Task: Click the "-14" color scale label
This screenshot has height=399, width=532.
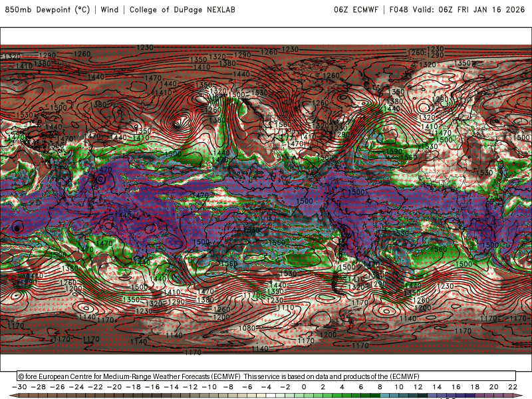Action: coord(171,387)
